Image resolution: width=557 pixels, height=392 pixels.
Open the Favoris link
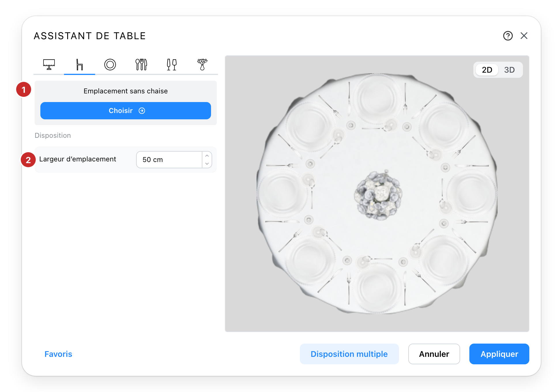pyautogui.click(x=58, y=354)
